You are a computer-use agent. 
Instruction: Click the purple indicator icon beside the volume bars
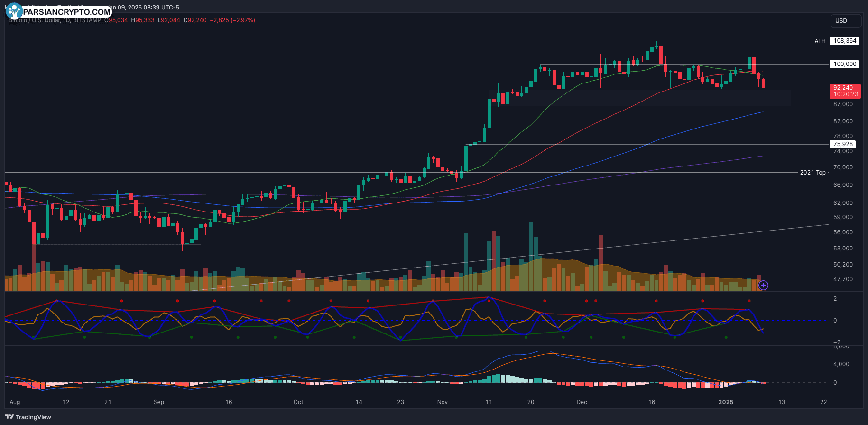click(x=763, y=285)
